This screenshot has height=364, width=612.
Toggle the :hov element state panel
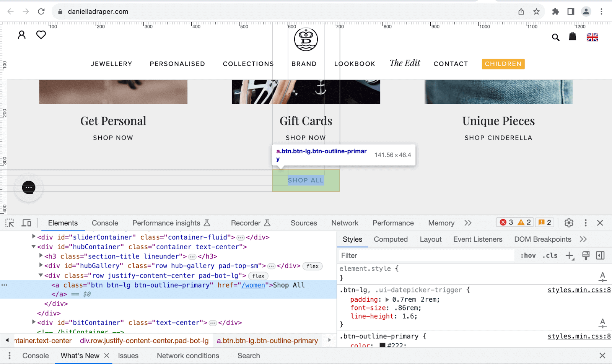528,256
